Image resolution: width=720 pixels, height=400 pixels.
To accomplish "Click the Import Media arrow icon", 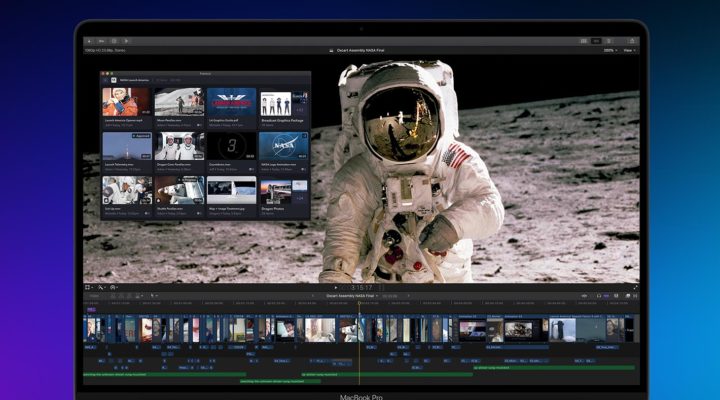I will [90, 41].
